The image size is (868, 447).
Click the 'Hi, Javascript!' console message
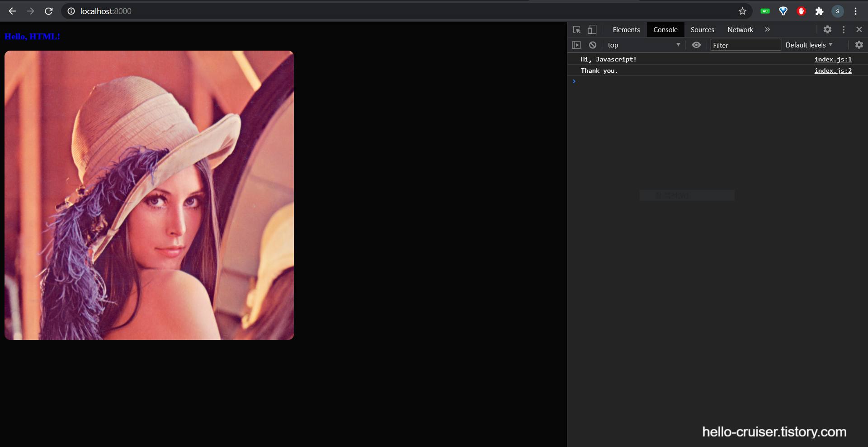pos(609,59)
